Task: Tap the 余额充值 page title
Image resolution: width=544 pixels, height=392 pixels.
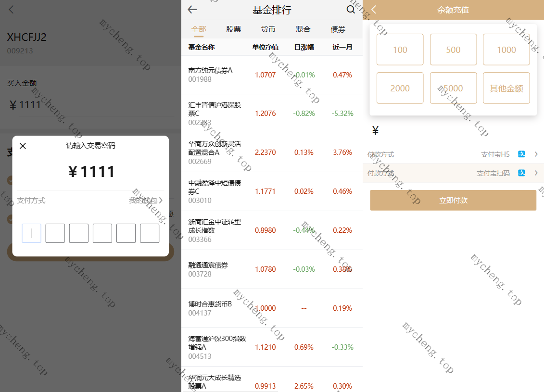Action: [x=453, y=10]
